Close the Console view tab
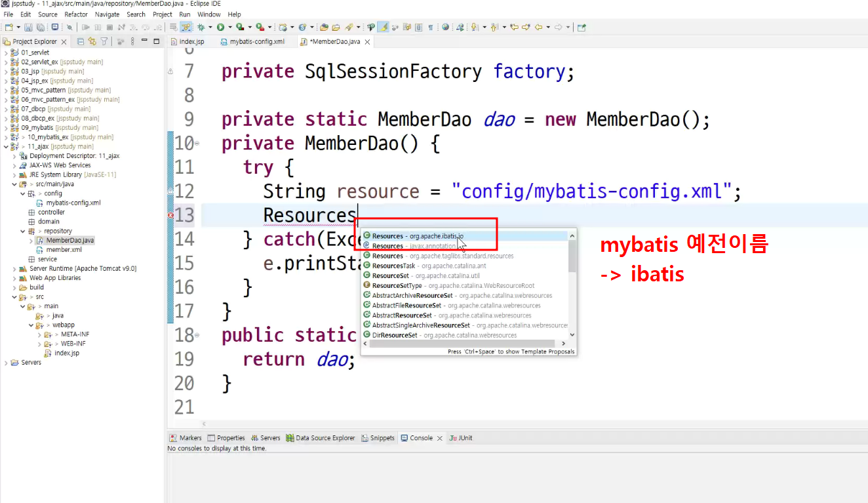 441,438
